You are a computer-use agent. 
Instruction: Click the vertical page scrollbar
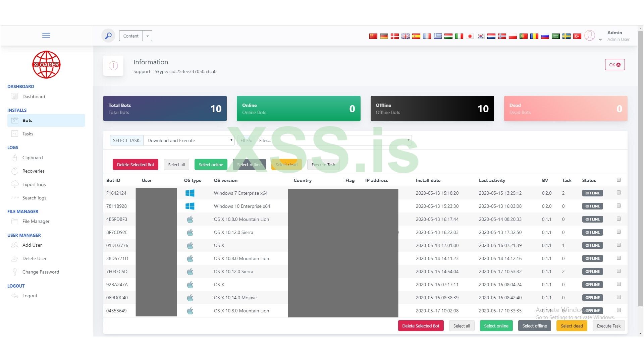640,168
